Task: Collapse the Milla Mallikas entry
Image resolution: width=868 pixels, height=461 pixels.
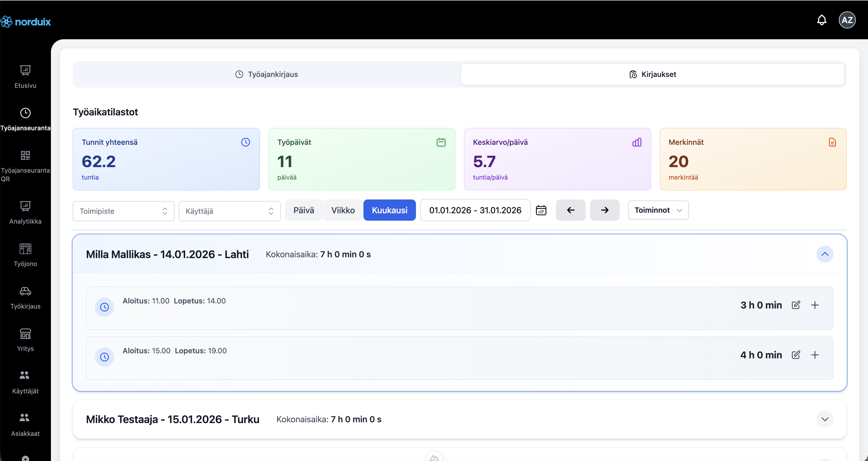Action: [x=824, y=254]
